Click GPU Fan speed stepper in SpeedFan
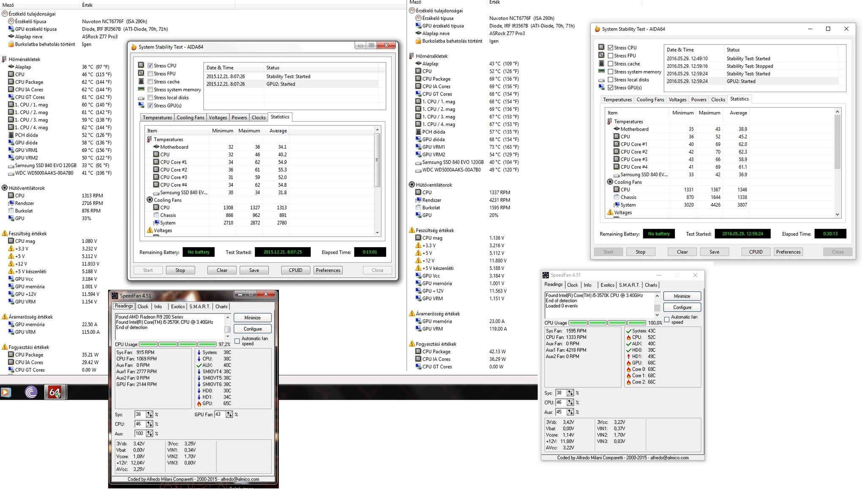This screenshot has width=868, height=496. [229, 415]
